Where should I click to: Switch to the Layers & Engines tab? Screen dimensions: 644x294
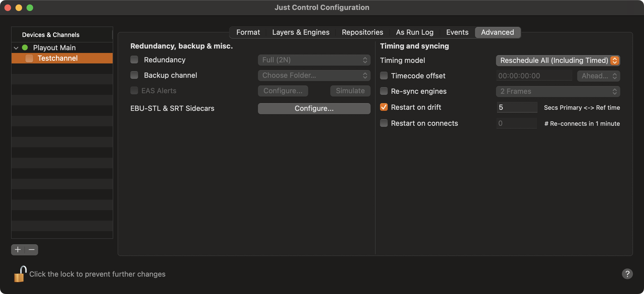(x=301, y=32)
